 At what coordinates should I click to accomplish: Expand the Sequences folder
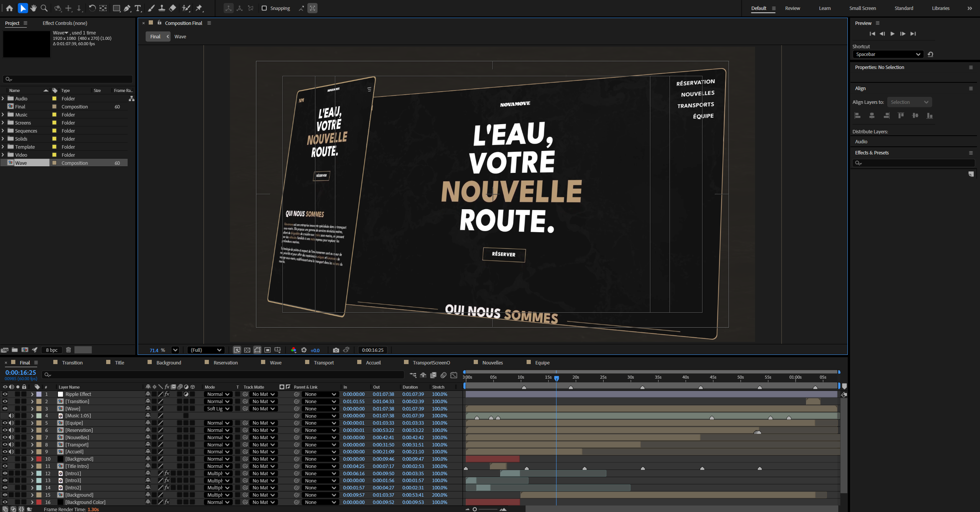point(3,131)
